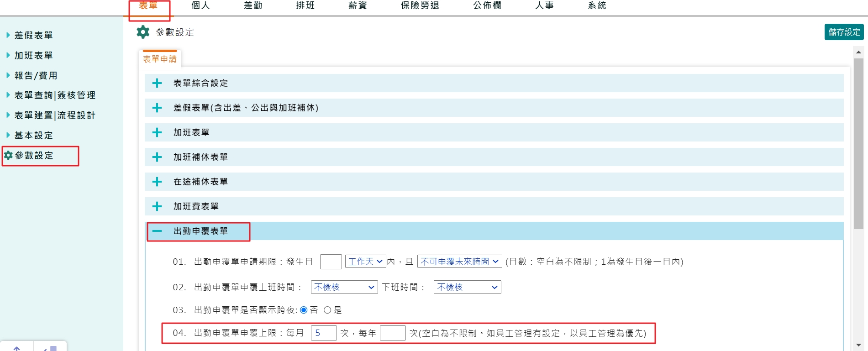
Task: Open 不可申覆未來時間 dropdown
Action: [459, 262]
